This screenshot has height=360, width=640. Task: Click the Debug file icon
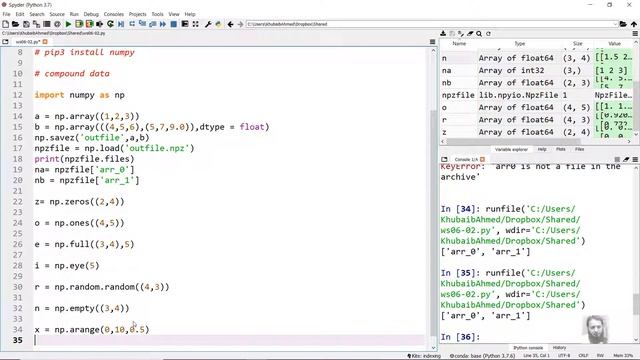point(121,24)
